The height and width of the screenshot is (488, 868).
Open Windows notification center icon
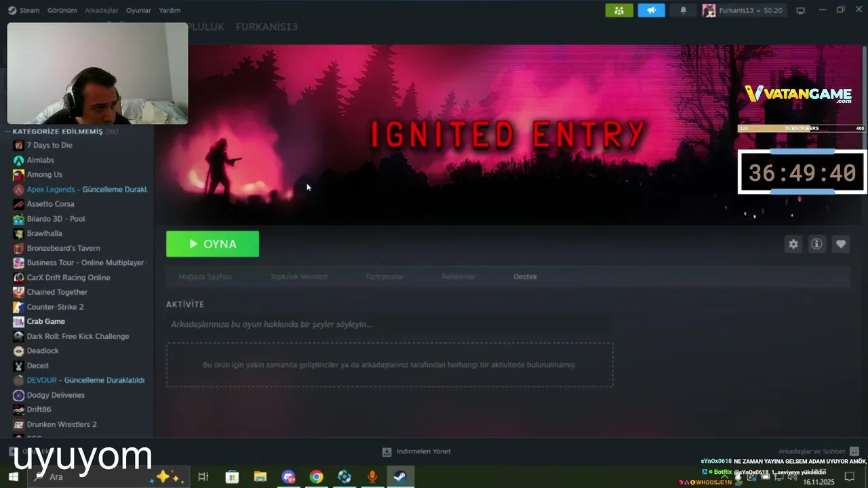pos(850,477)
